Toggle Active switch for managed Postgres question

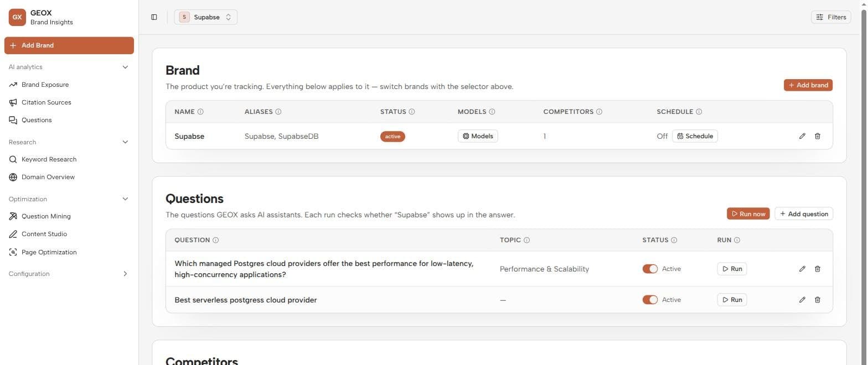coord(650,269)
